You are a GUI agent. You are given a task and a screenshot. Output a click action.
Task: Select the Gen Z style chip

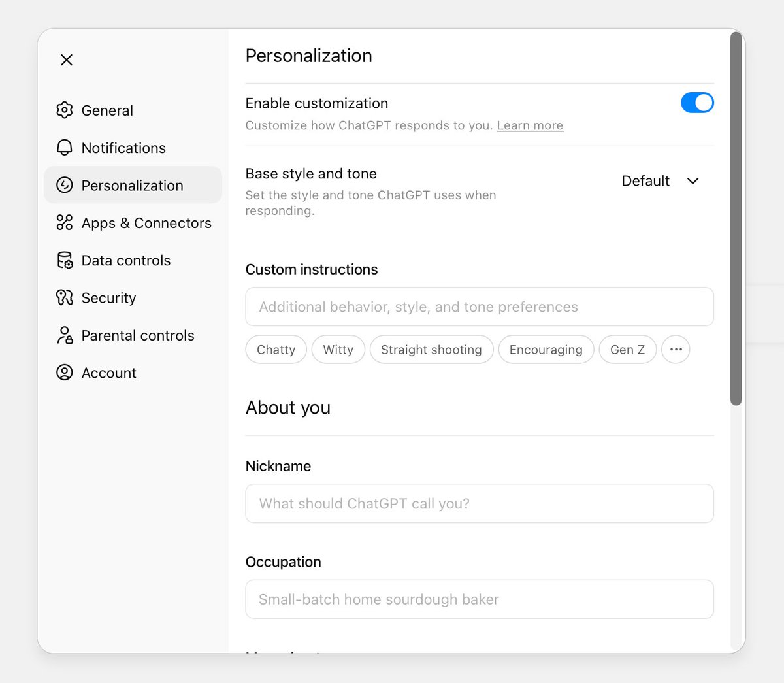click(x=627, y=350)
